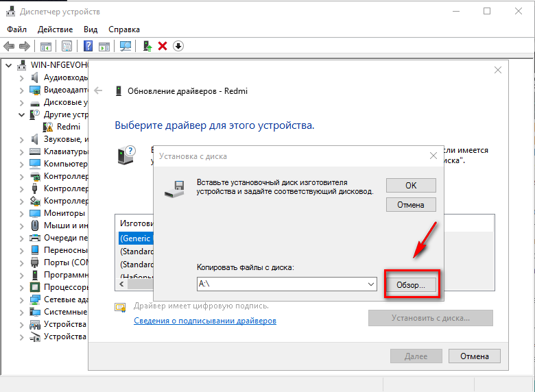The width and height of the screenshot is (535, 392).
Task: Click the Scan for hardware changes toolbar icon
Action: click(126, 46)
